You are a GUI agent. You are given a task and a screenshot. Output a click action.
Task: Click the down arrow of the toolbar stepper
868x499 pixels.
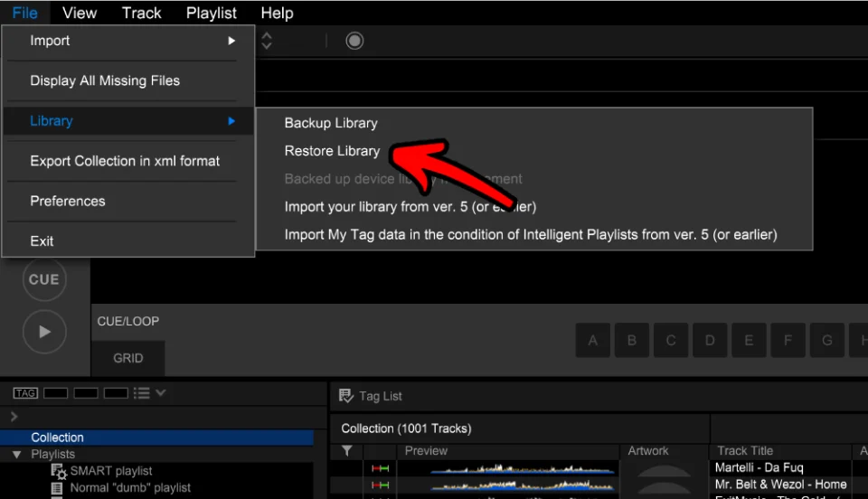tap(266, 45)
